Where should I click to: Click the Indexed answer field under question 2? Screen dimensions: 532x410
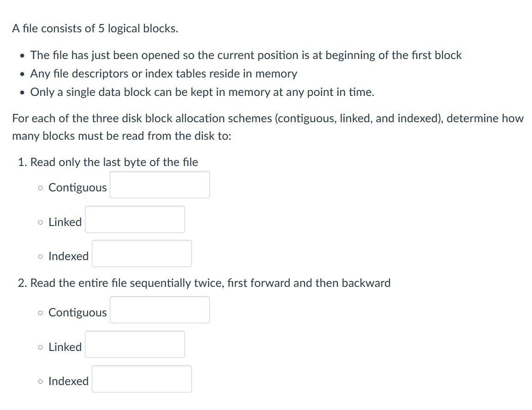coord(142,378)
